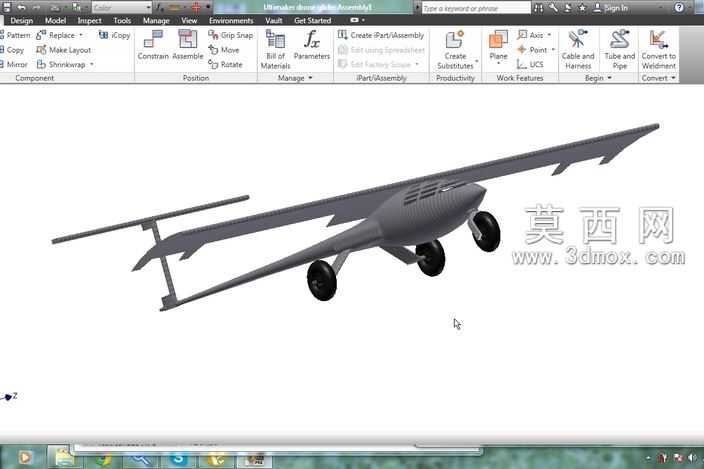Click the aircraft model in the viewport
Viewport: 704px width, 469px height.
click(x=355, y=216)
